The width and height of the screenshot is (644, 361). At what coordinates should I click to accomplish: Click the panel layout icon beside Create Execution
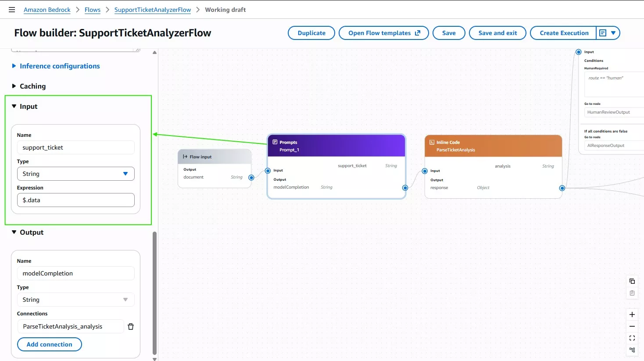pyautogui.click(x=603, y=33)
